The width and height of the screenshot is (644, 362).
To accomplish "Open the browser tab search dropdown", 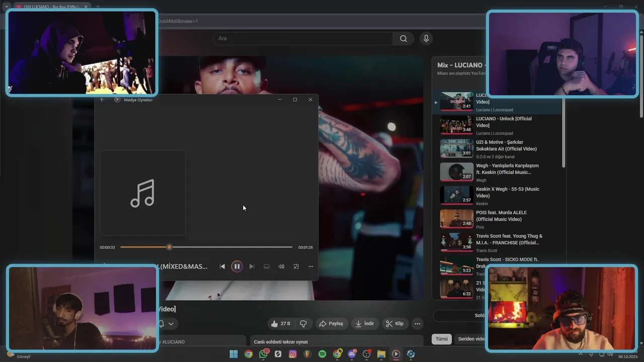I will [x=7, y=7].
